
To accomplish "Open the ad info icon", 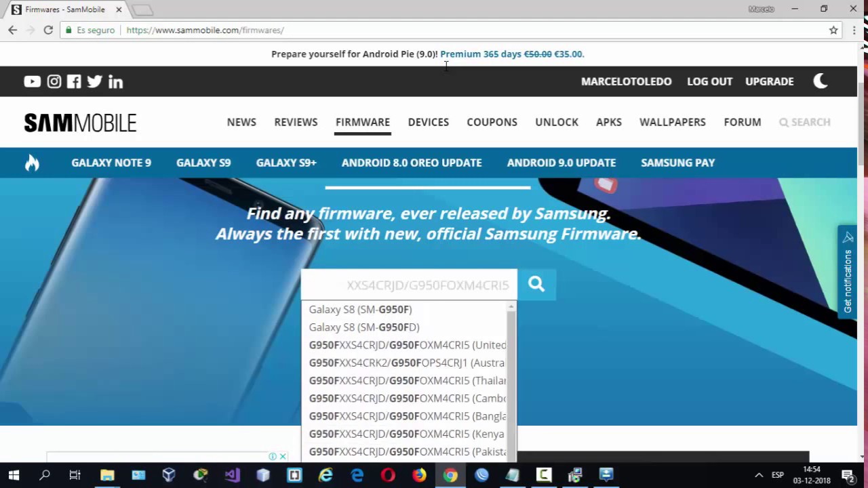I will click(273, 457).
